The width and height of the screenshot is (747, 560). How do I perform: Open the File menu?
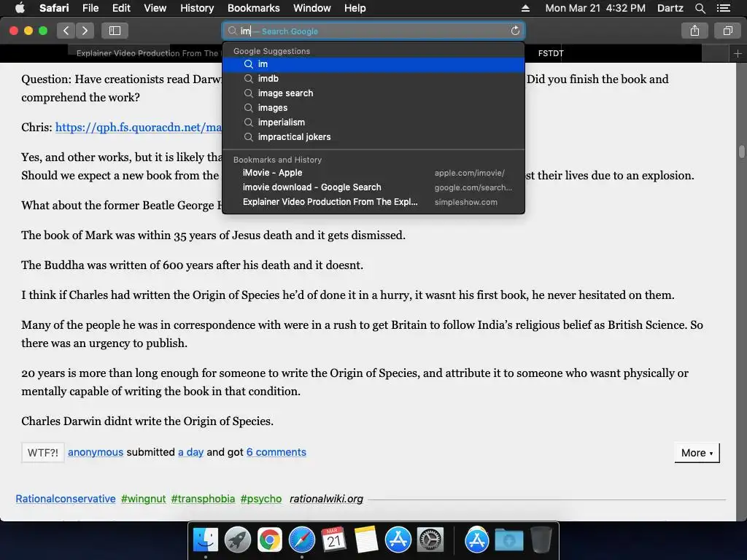[90, 8]
